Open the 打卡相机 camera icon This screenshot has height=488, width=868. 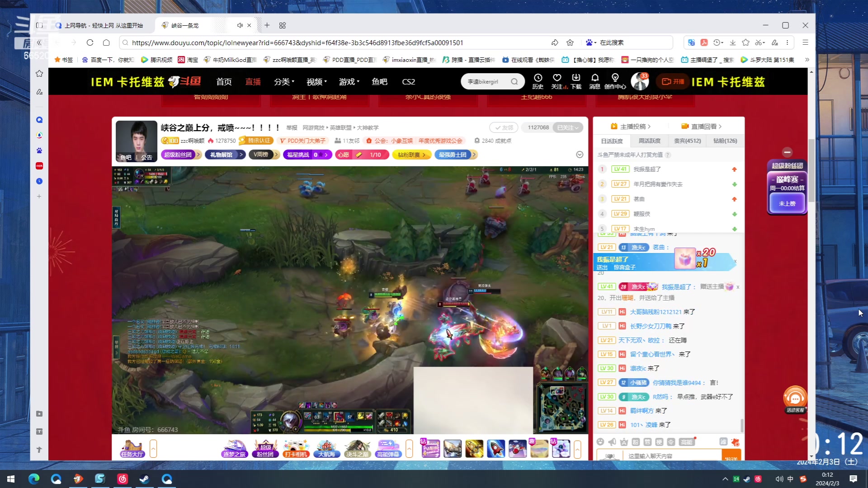pyautogui.click(x=296, y=448)
